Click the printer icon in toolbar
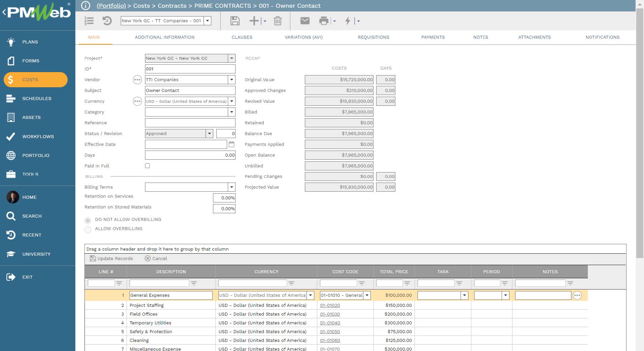Image resolution: width=644 pixels, height=351 pixels. pos(323,21)
